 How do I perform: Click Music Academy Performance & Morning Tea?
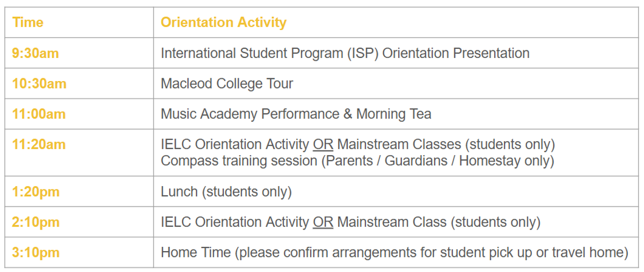[296, 114]
